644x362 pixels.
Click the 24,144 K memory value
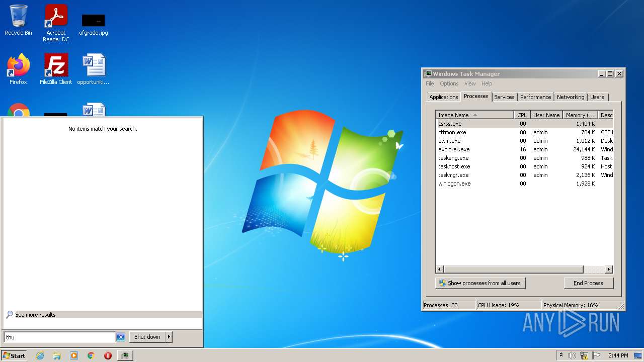tap(584, 149)
